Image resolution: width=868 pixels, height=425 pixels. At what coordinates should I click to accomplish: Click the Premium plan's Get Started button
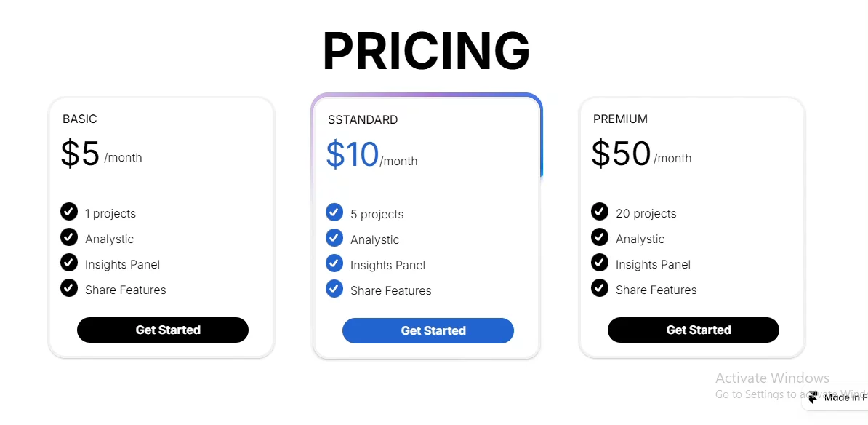pyautogui.click(x=693, y=330)
